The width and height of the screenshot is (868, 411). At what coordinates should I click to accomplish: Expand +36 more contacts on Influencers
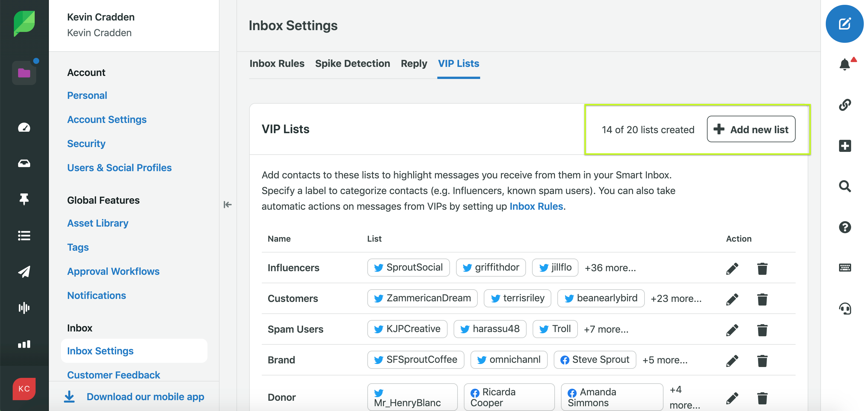click(x=610, y=268)
